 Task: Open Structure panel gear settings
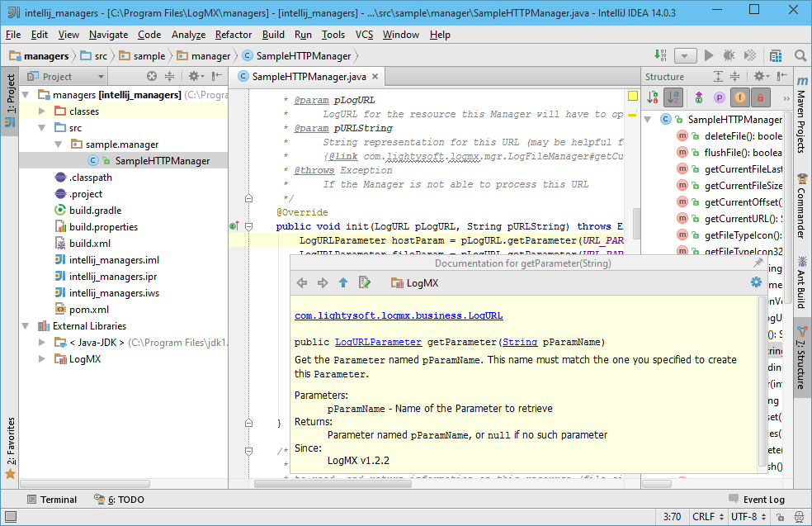click(761, 76)
